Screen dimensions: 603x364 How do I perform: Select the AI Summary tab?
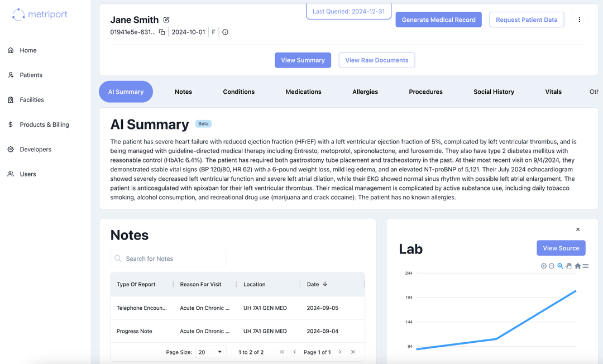[126, 92]
